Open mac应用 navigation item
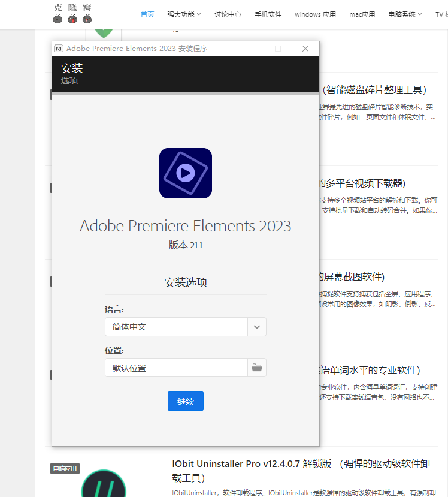The width and height of the screenshot is (448, 497). [362, 14]
